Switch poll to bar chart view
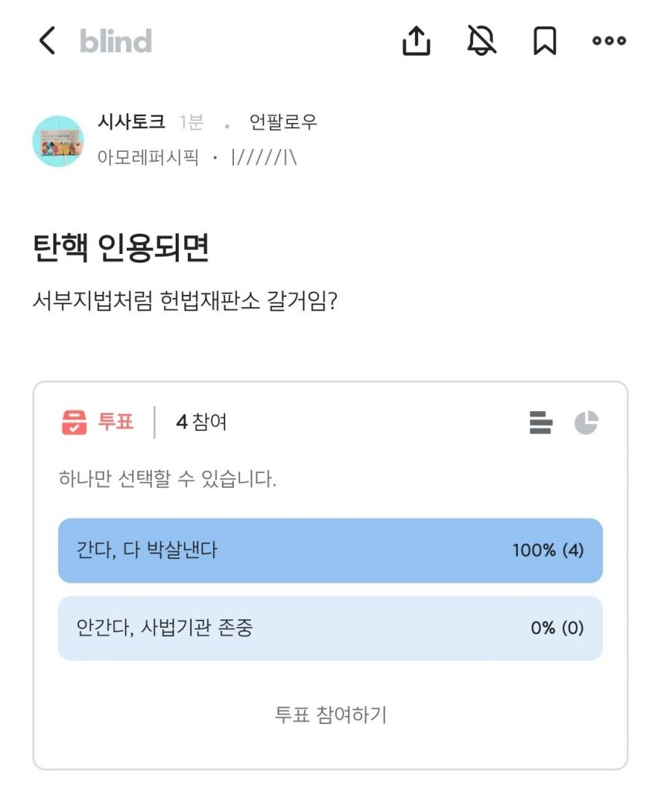 pos(541,422)
